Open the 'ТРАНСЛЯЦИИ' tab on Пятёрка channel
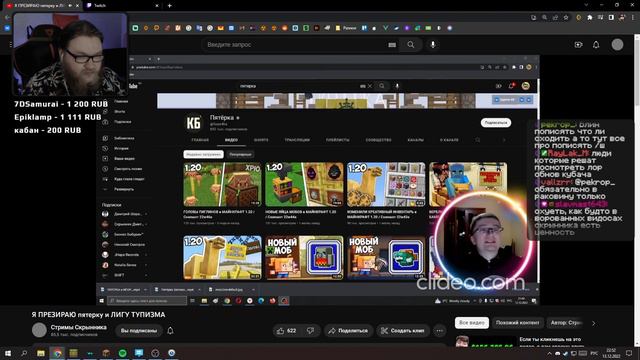The image size is (640, 360). click(297, 140)
